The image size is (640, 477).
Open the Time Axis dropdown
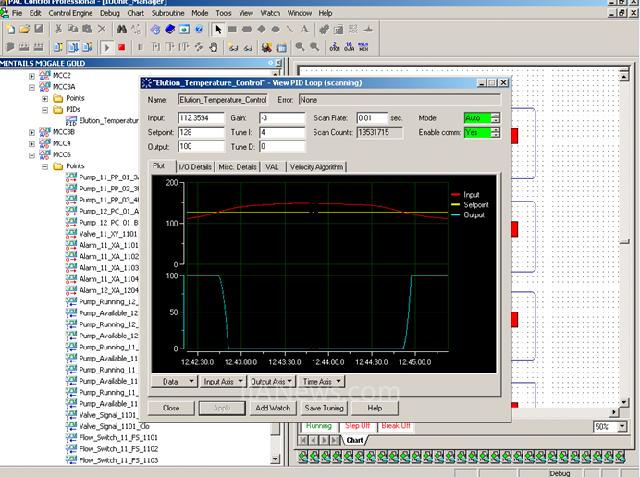click(321, 381)
